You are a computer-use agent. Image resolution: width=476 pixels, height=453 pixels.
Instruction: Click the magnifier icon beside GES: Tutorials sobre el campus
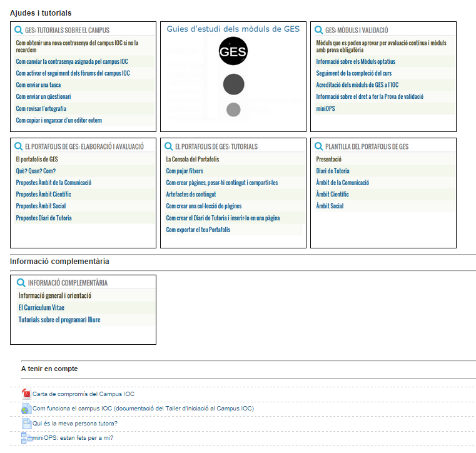tap(18, 30)
